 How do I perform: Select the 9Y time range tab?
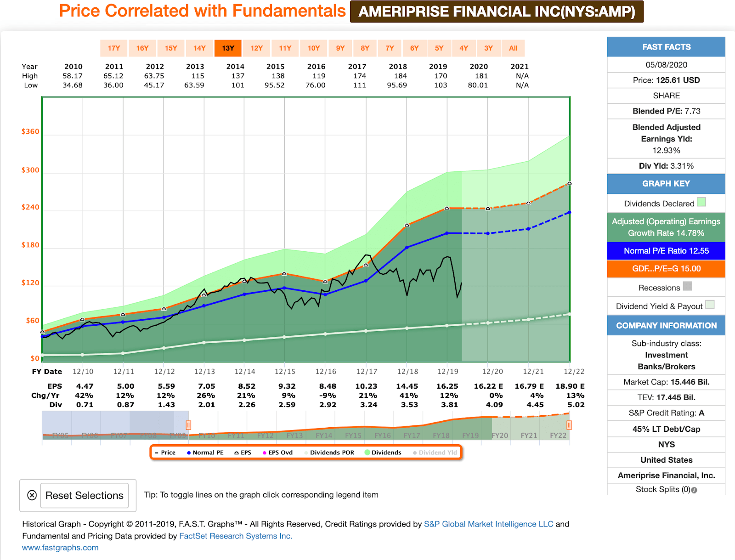point(340,48)
